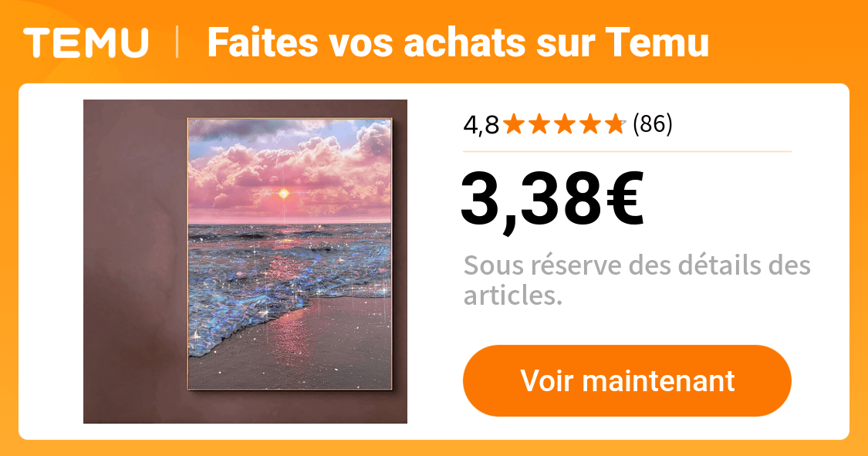Open the framed sunset painting thumbnail
868x456 pixels.
click(245, 262)
